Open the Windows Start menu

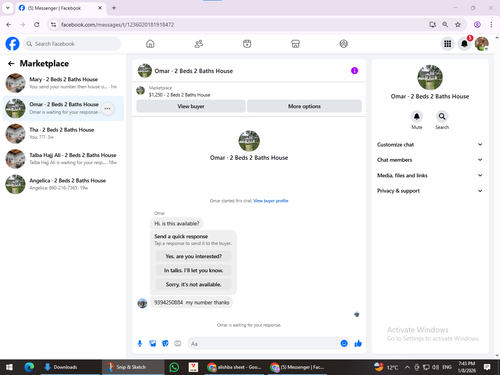point(9,367)
